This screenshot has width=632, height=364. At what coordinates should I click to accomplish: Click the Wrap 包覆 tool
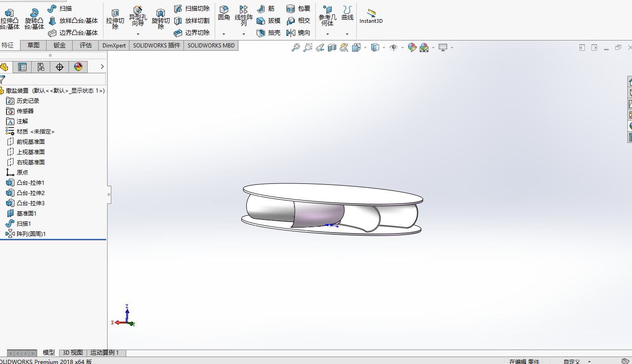[298, 8]
